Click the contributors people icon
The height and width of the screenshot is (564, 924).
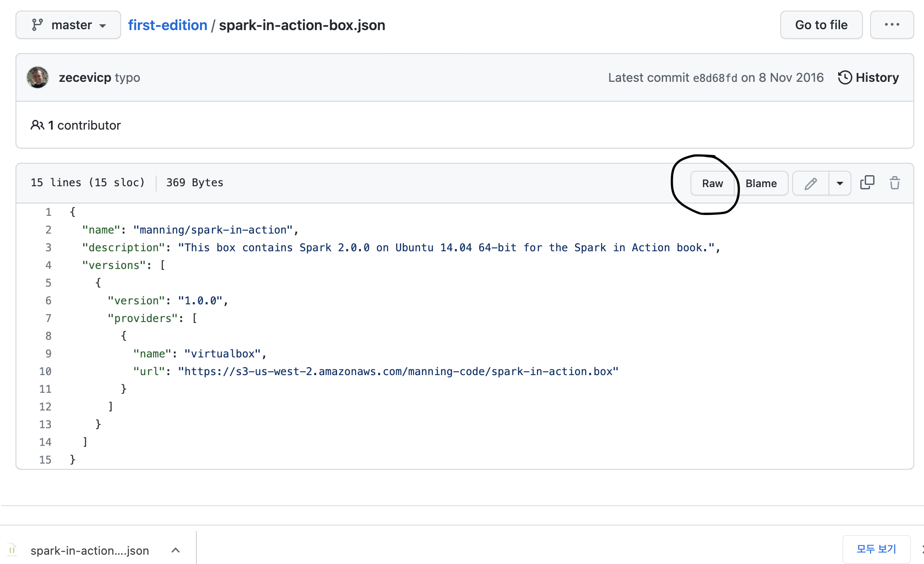point(37,125)
